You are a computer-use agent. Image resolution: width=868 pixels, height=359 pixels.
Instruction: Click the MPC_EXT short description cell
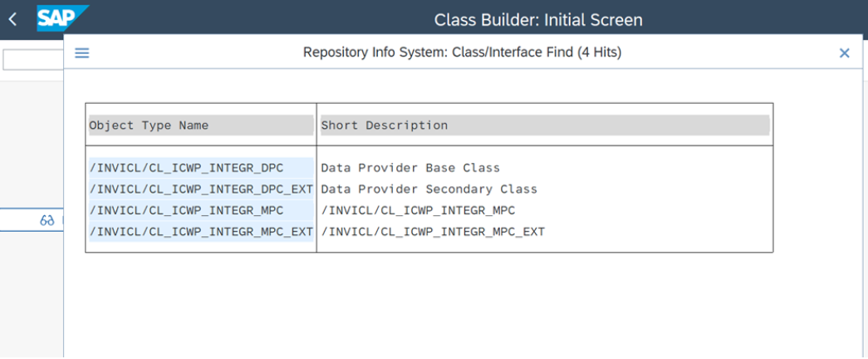433,231
